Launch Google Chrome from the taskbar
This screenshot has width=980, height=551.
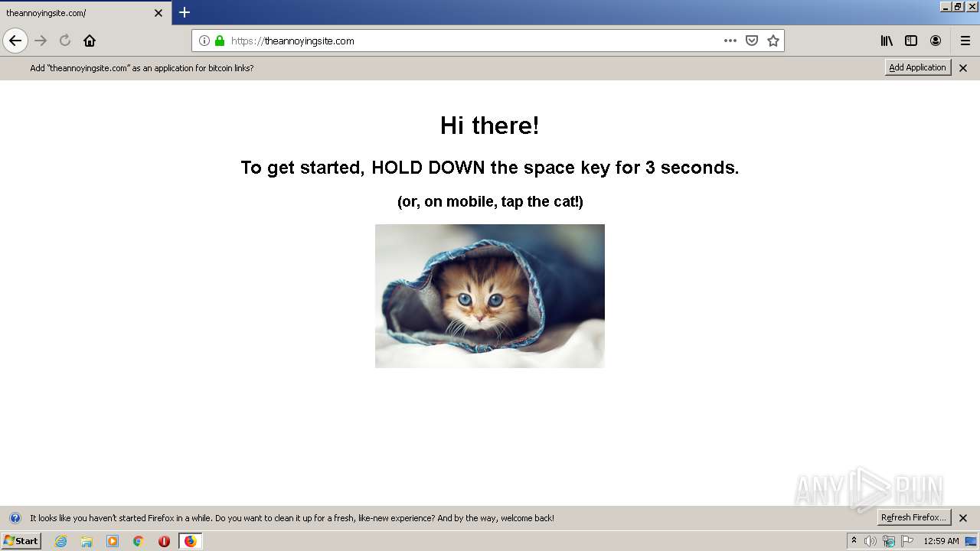tap(139, 541)
